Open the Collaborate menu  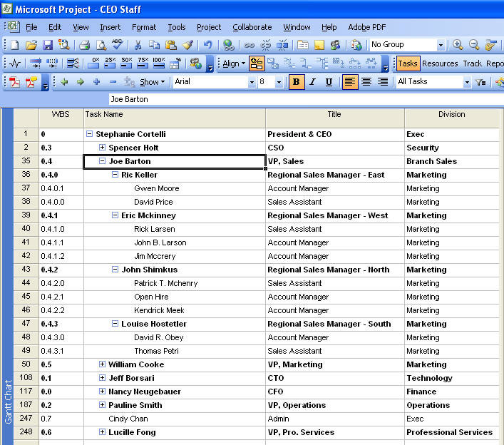252,27
